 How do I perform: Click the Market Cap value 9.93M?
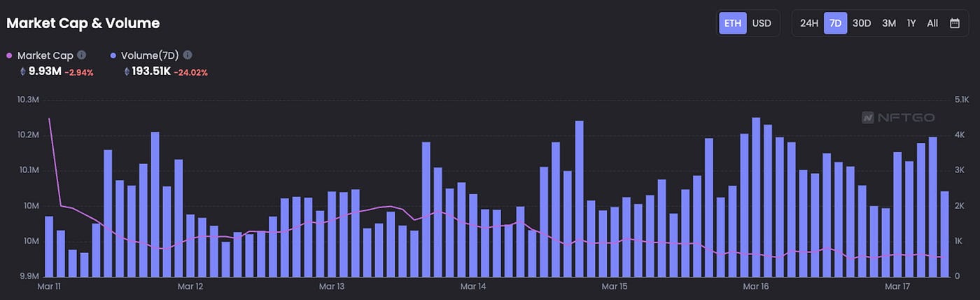point(45,71)
